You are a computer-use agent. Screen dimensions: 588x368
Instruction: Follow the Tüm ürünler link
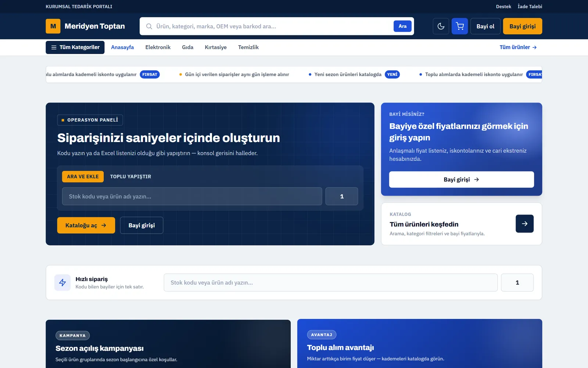tap(518, 47)
